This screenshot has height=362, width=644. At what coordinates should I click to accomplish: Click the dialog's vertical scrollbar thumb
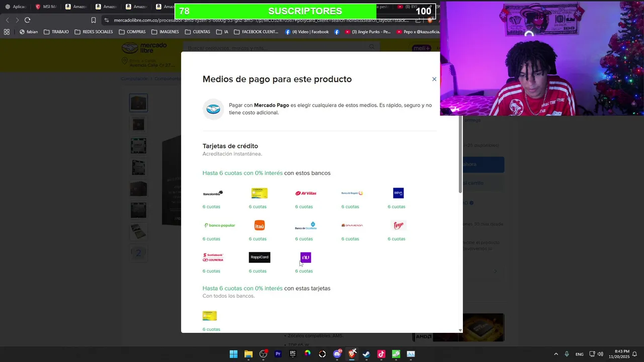click(x=460, y=154)
